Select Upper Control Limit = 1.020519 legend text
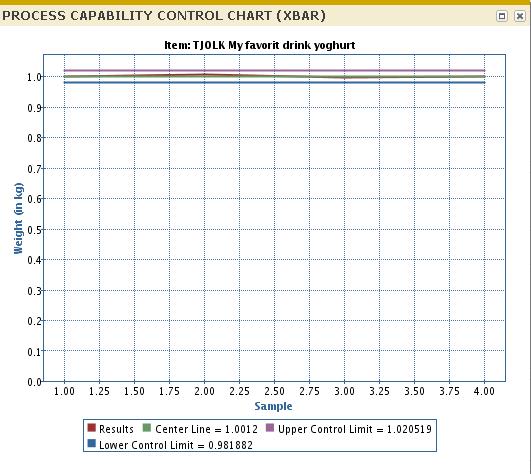 pos(355,429)
